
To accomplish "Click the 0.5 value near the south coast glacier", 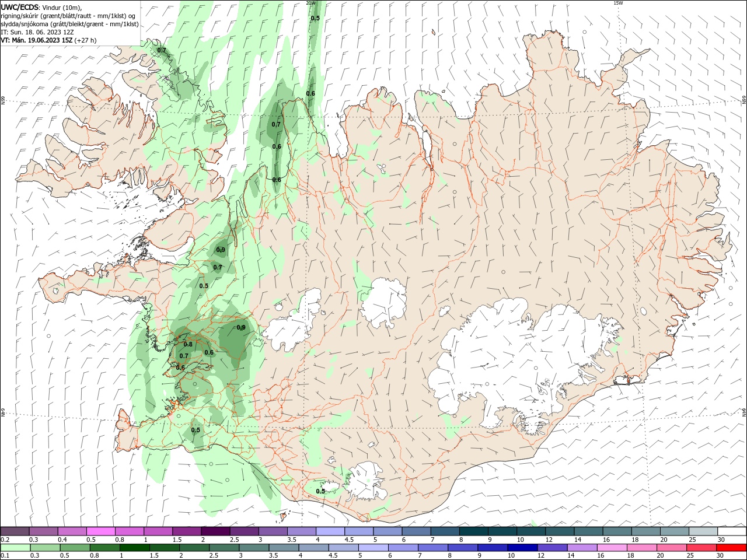I will (x=320, y=491).
